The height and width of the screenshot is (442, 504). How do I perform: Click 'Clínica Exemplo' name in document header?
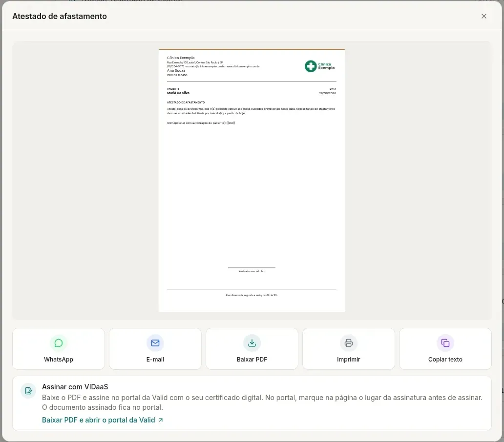pyautogui.click(x=181, y=58)
